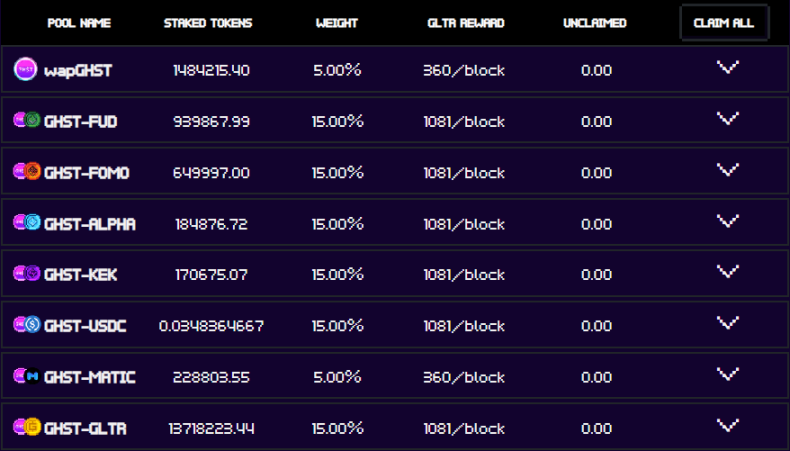Viewport: 790px width, 451px height.
Task: Click the 1081/block reward for GHST-KEK
Action: click(464, 275)
